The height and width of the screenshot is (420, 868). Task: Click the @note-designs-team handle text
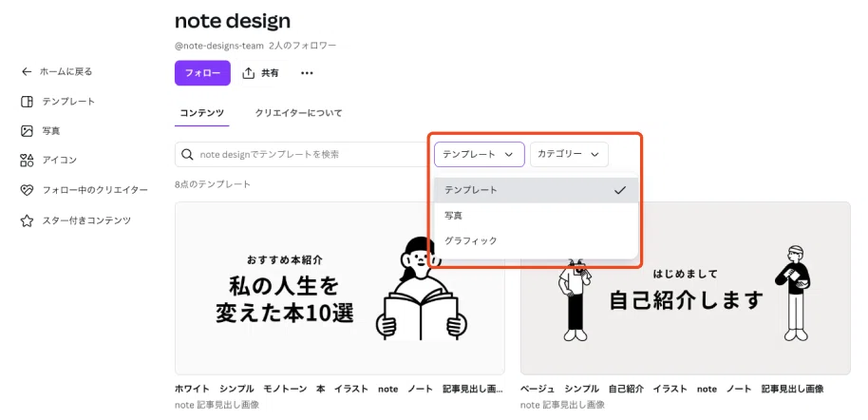(219, 46)
